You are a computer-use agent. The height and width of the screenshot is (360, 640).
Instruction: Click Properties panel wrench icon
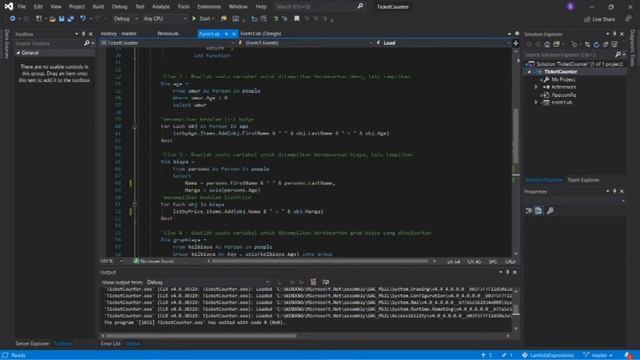coord(550,211)
